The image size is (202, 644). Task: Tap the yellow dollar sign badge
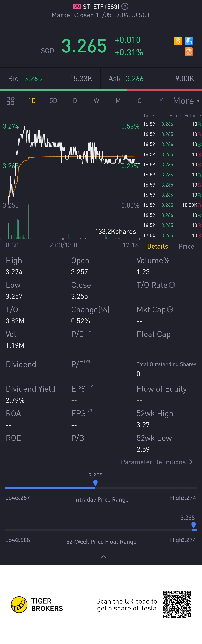178,41
